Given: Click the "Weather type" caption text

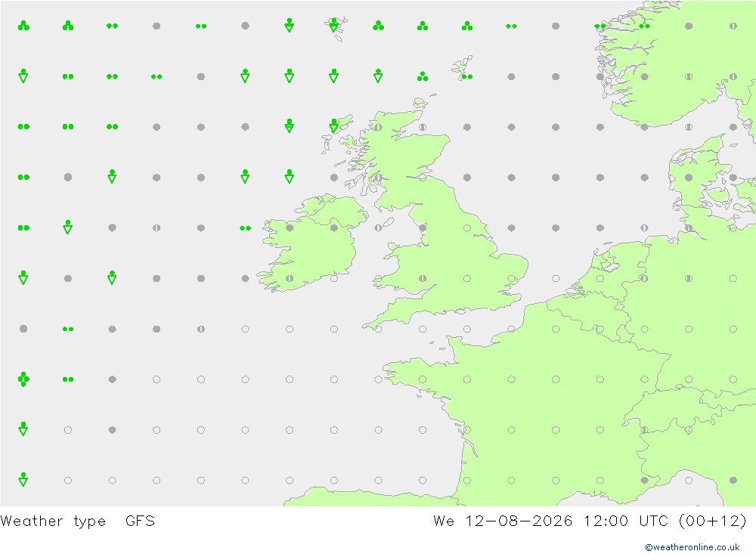Looking at the screenshot, I should point(53,522).
